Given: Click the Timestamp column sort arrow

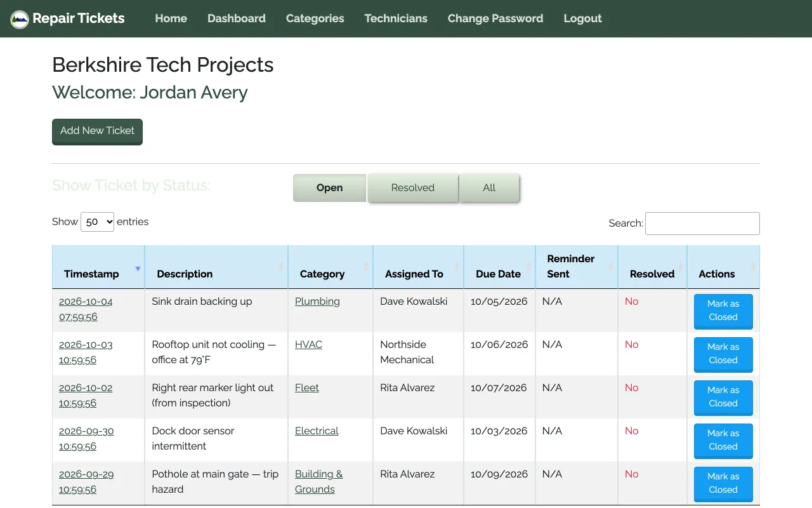Looking at the screenshot, I should pyautogui.click(x=138, y=269).
